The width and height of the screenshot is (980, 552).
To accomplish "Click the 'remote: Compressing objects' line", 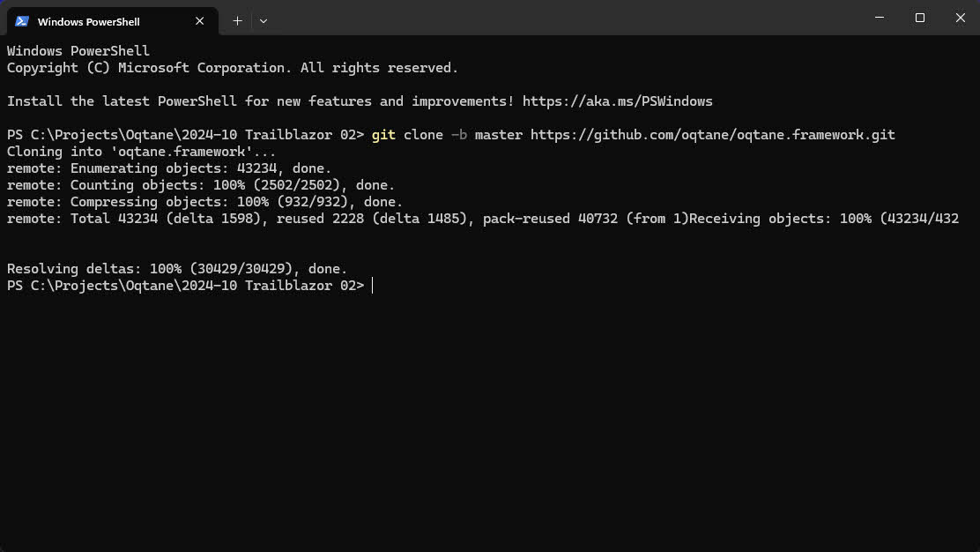I will [x=204, y=202].
